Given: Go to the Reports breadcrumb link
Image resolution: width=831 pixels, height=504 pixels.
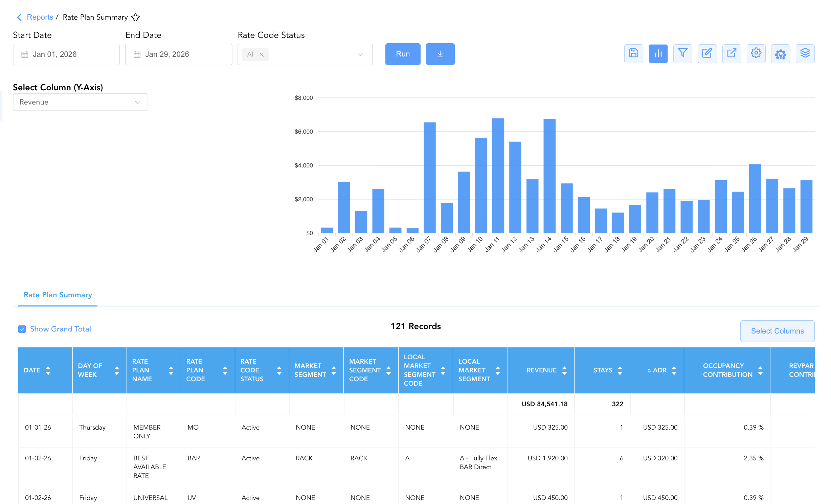Looking at the screenshot, I should (40, 17).
